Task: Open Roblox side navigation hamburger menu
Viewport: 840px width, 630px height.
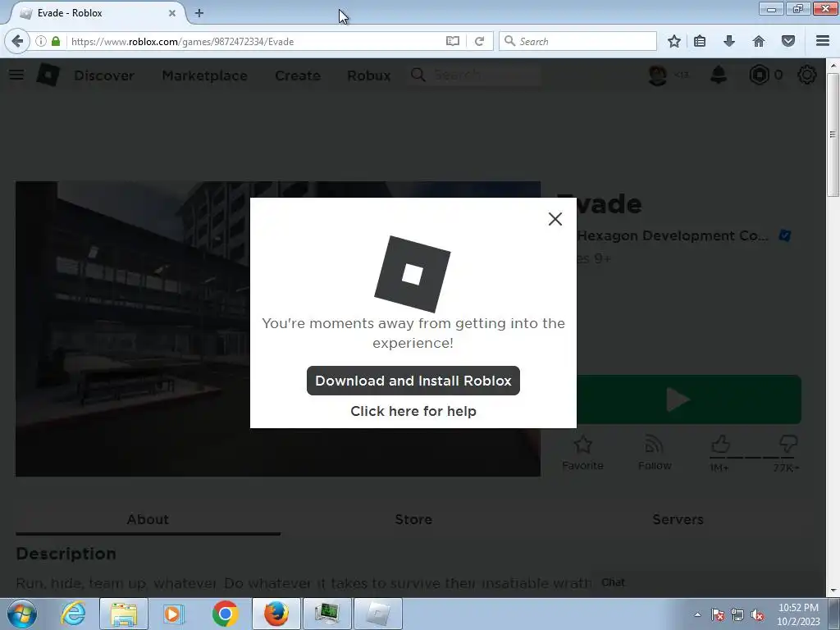Action: 16,75
